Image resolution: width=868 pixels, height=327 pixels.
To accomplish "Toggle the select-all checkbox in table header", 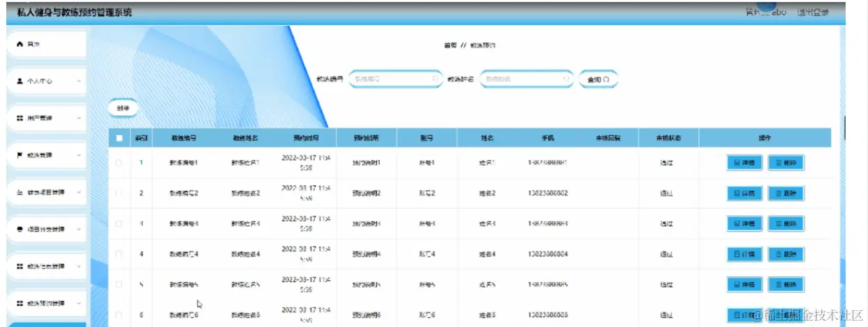I will point(119,138).
